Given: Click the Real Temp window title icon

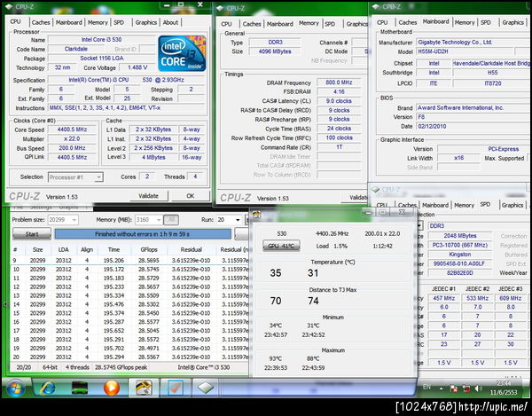Looking at the screenshot, I should tap(257, 215).
